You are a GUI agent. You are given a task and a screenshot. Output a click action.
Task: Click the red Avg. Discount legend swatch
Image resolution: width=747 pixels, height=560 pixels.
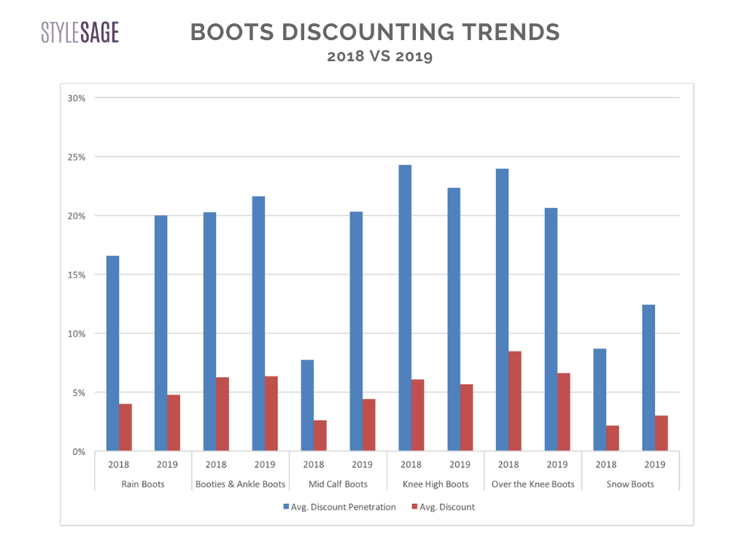click(414, 507)
